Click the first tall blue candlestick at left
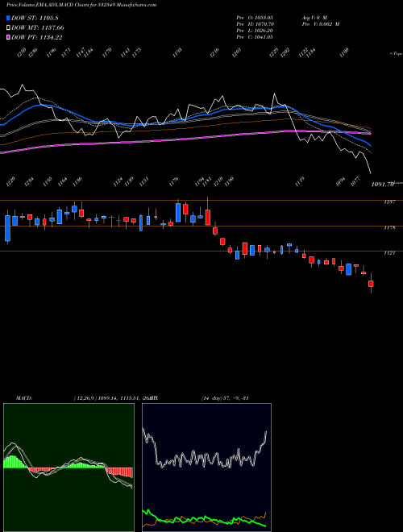 [x=7, y=228]
